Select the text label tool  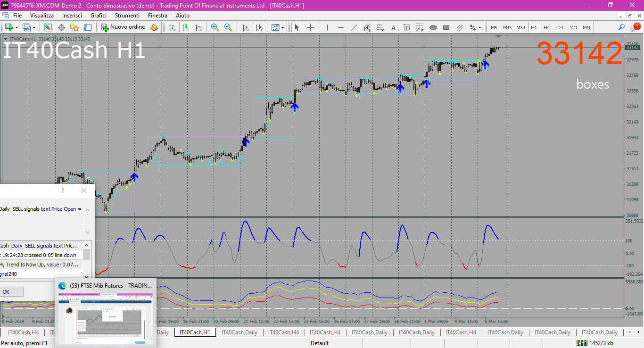pos(406,27)
